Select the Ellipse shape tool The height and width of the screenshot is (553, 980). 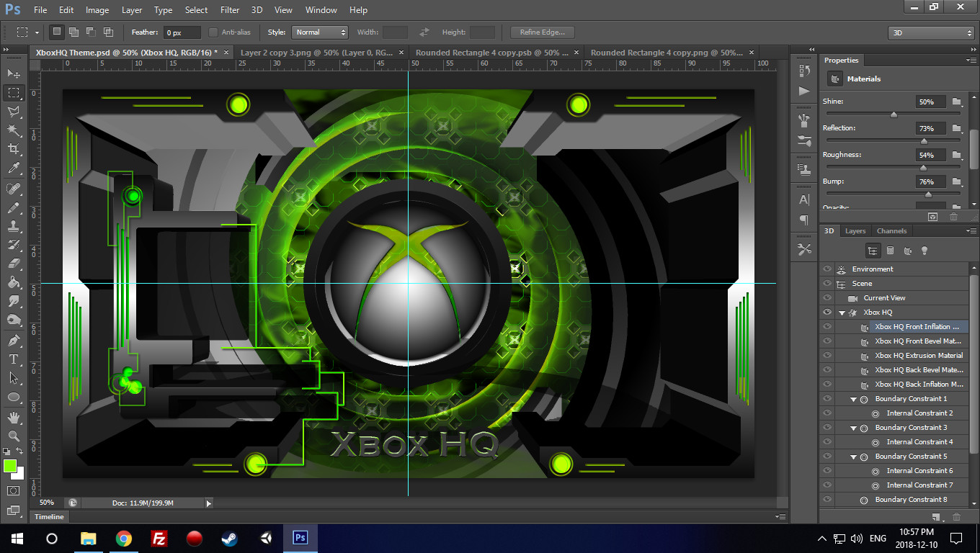[x=14, y=397]
